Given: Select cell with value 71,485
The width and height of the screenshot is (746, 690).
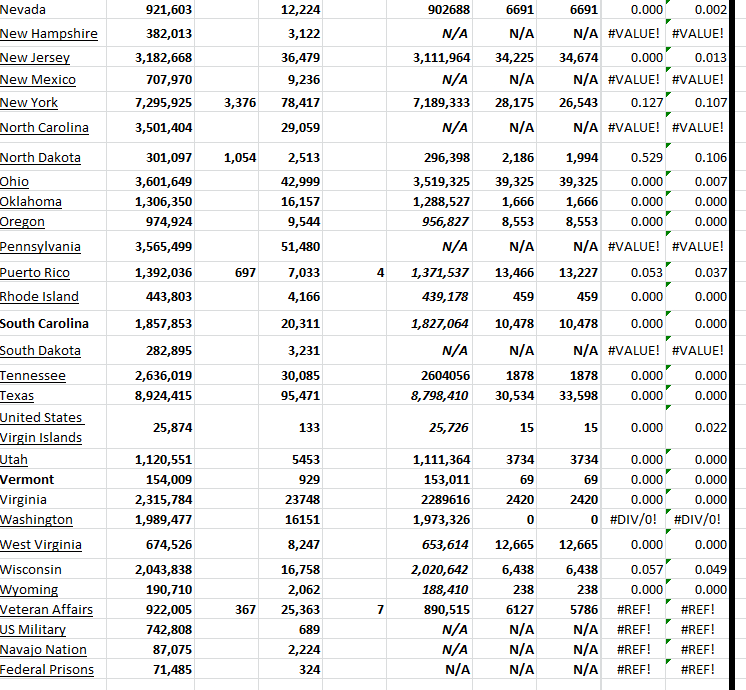Looking at the screenshot, I should pyautogui.click(x=150, y=669).
